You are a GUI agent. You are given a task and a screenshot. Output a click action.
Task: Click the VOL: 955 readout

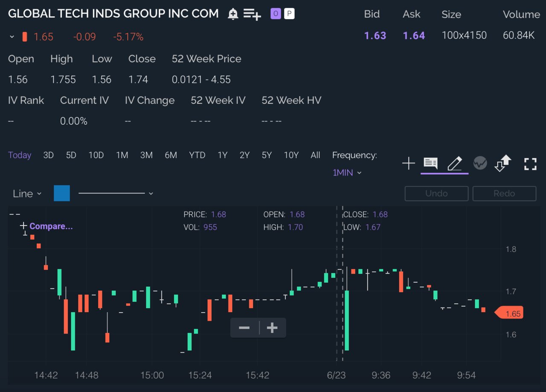coord(200,227)
